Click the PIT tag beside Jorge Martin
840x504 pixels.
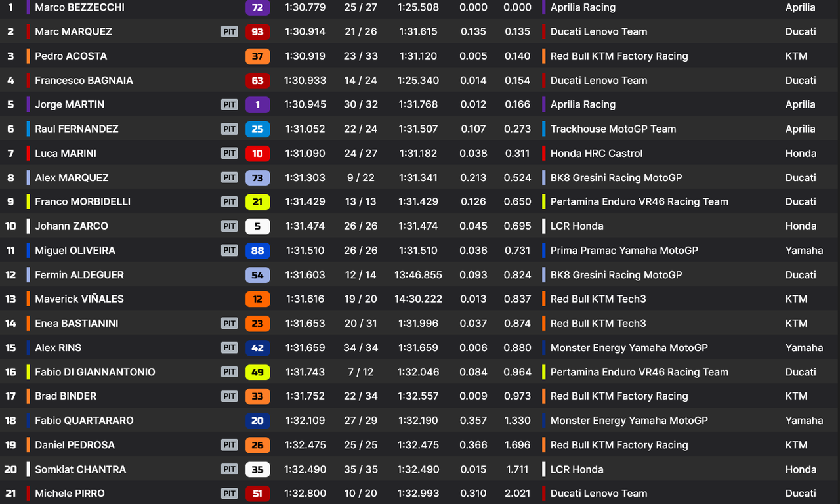(229, 104)
